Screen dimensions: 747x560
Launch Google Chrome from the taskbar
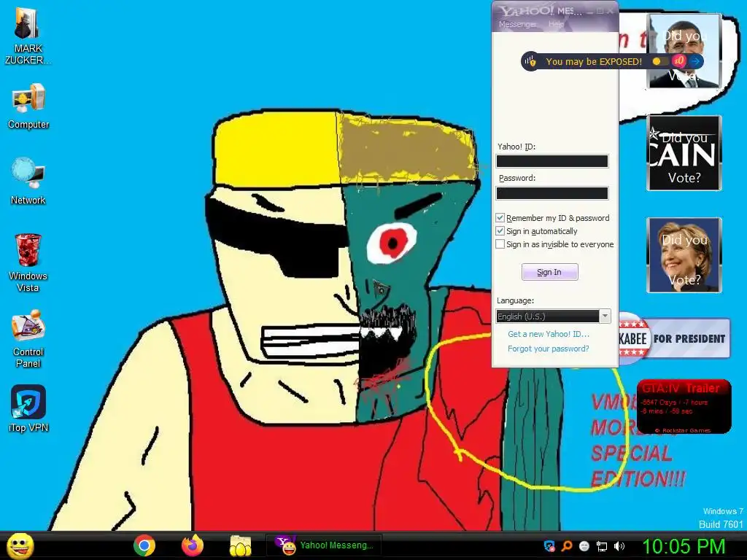(x=144, y=545)
